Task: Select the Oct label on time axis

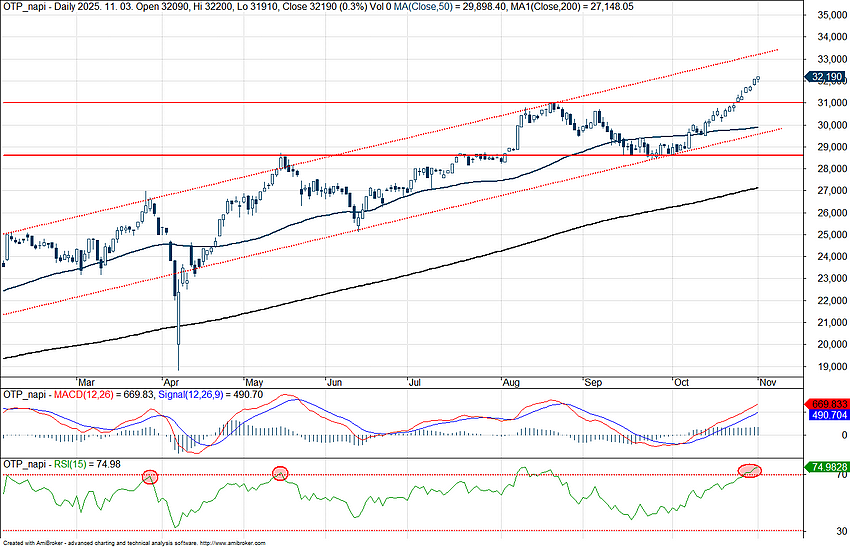Action: [x=681, y=382]
